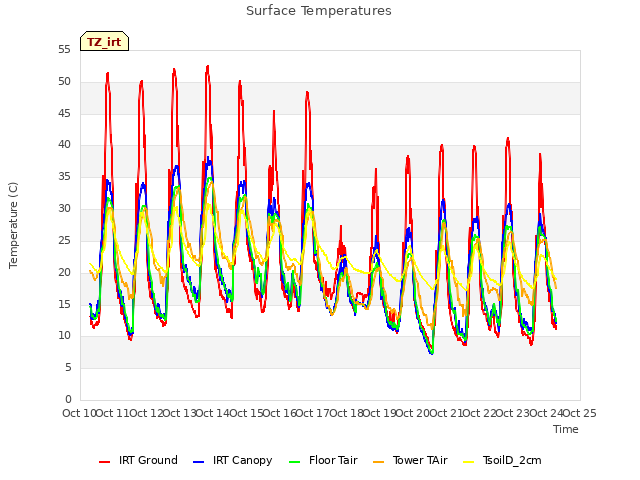Image resolution: width=640 pixels, height=480 pixels.
Task: Click the 50 y-axis tick label
Action: tap(64, 82)
